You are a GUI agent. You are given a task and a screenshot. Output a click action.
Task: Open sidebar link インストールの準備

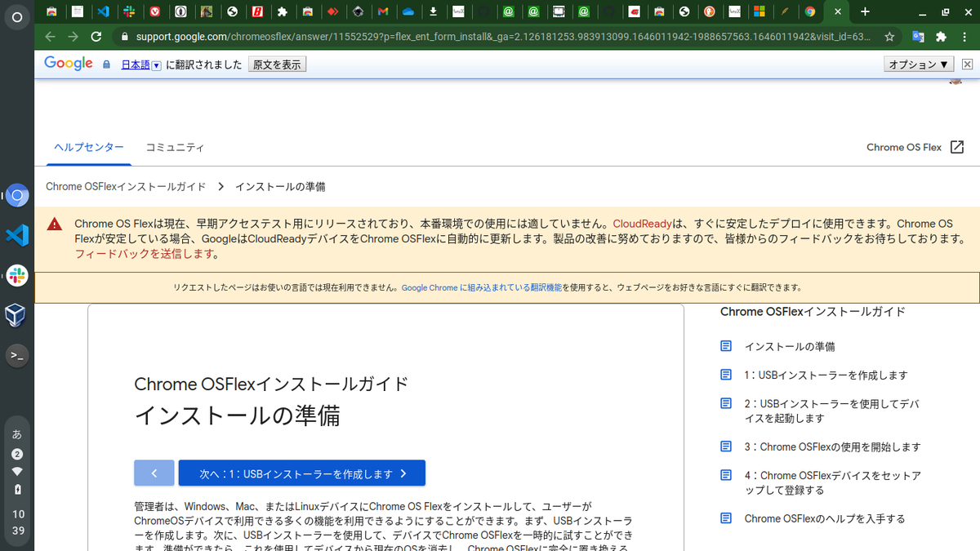pos(790,346)
